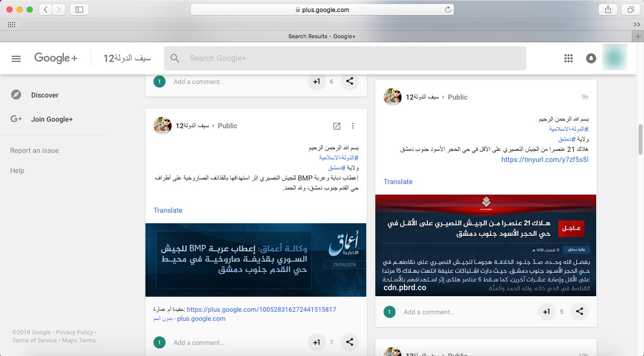Click the Discover compass icon in sidebar
This screenshot has height=356, width=644.
pos(16,95)
